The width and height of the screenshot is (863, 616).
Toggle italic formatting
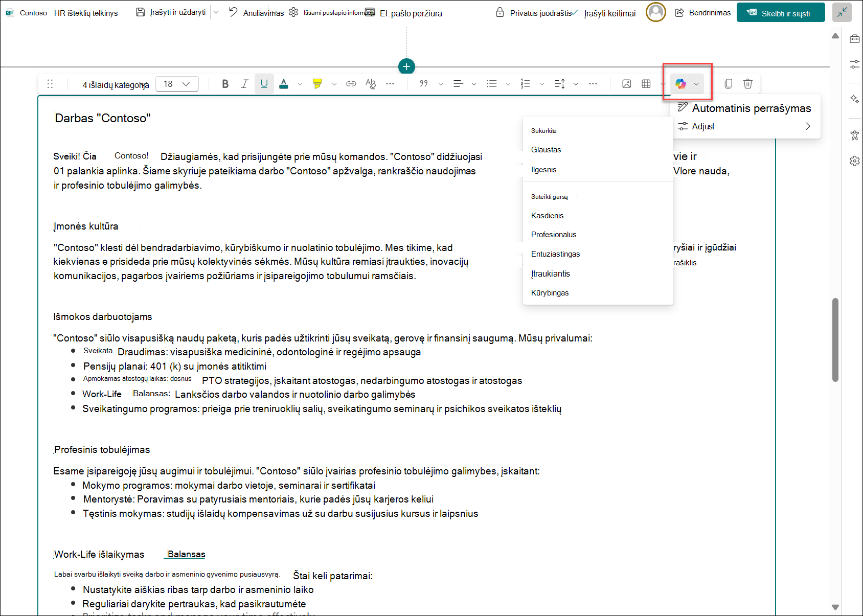pos(244,84)
